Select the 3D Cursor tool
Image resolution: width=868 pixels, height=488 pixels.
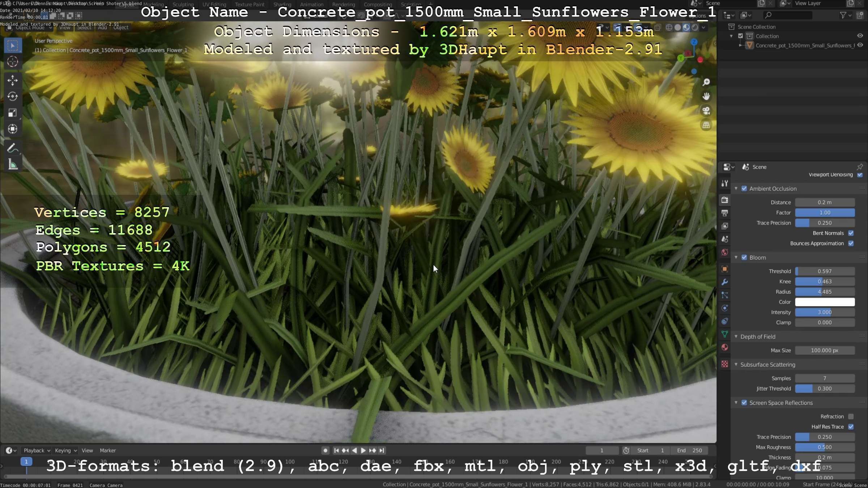pos(13,62)
